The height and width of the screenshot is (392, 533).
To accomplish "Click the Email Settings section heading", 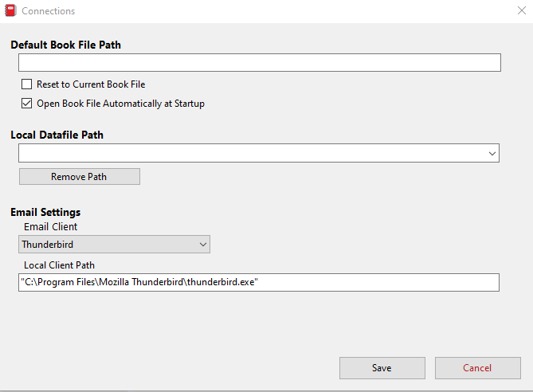I will 45,212.
